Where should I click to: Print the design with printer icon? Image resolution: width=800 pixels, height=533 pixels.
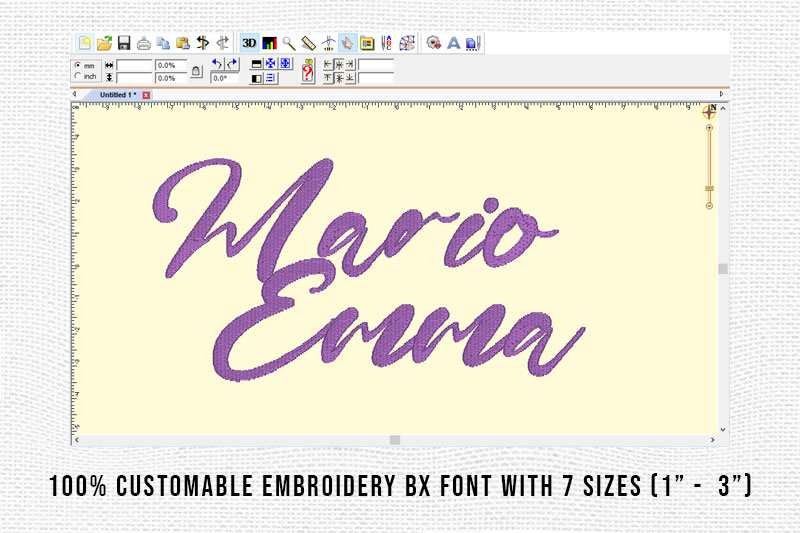(x=144, y=43)
